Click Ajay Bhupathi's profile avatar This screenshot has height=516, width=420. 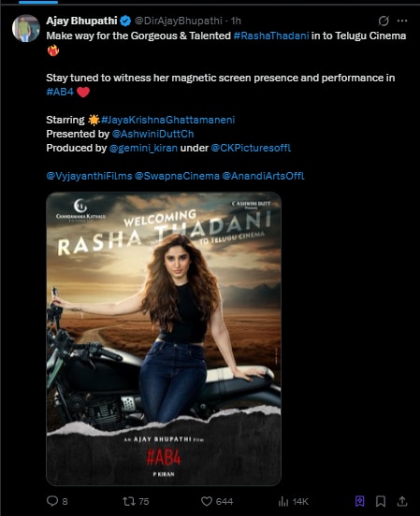click(25, 28)
